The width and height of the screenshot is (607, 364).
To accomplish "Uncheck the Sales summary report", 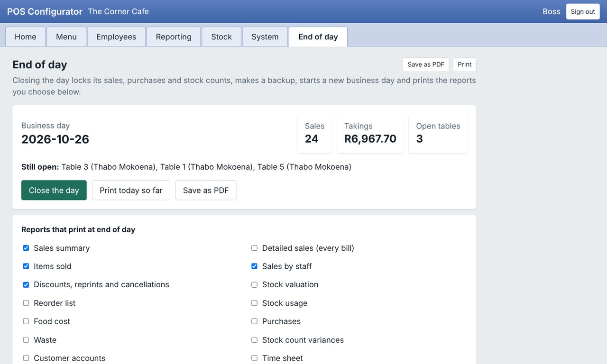I will [x=26, y=248].
